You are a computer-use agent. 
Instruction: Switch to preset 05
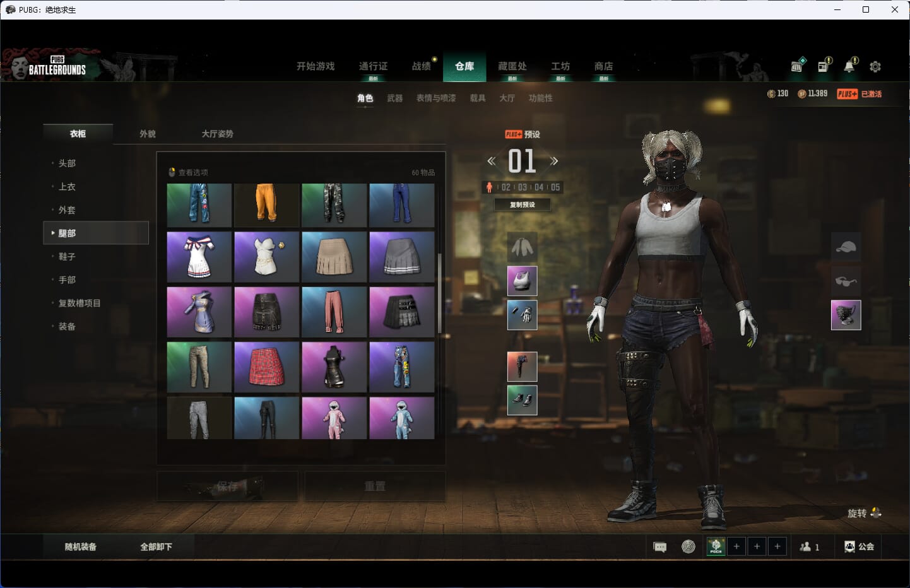click(x=555, y=187)
